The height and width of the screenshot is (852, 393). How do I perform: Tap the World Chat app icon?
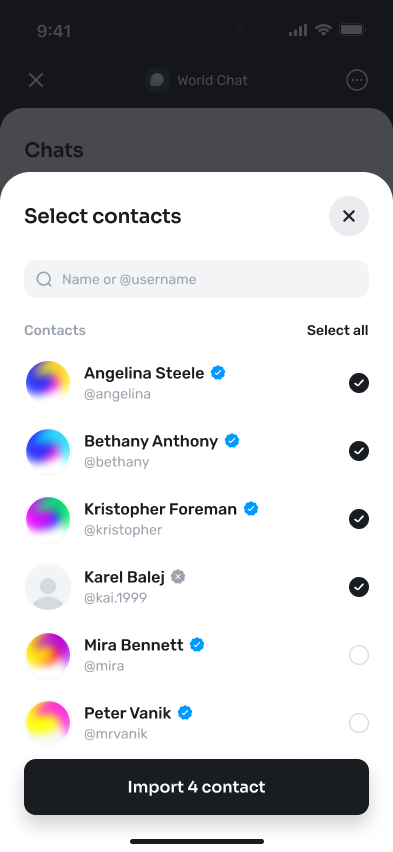pos(157,80)
